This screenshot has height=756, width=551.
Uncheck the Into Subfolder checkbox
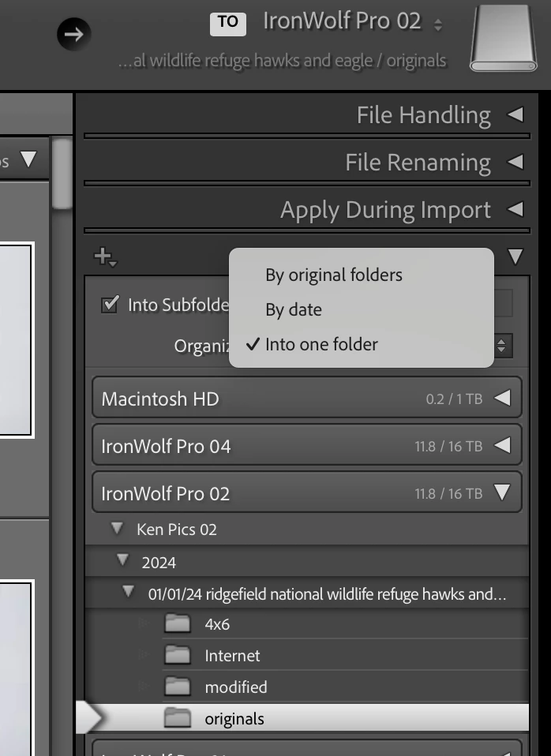(110, 305)
